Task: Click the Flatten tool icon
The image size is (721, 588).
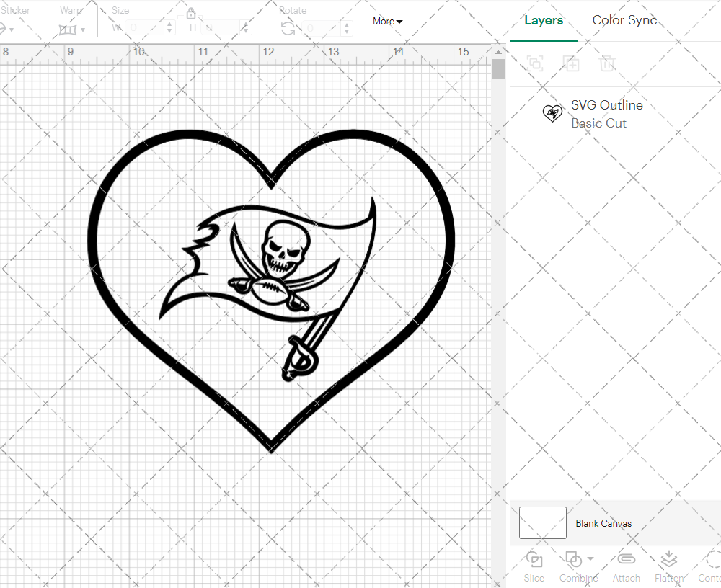Action: [668, 560]
